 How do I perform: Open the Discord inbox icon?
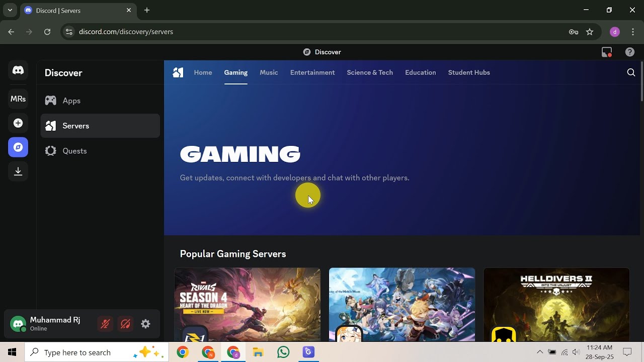[607, 52]
